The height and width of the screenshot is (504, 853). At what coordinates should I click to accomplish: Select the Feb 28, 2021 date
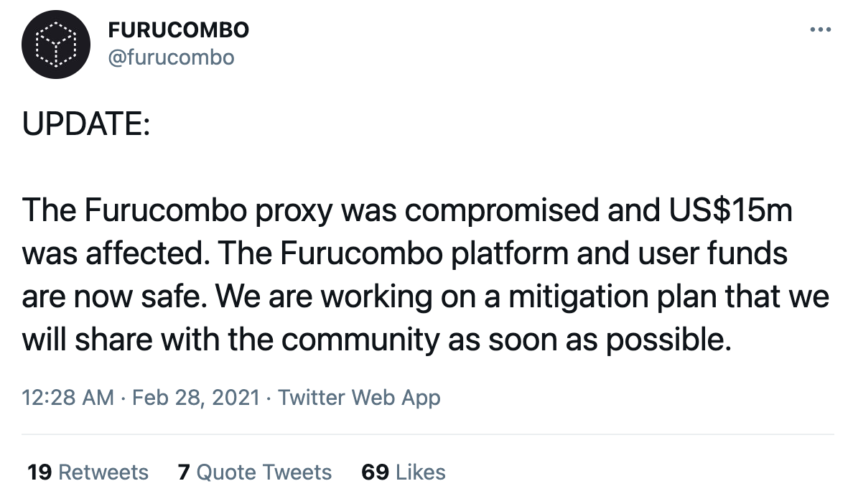pos(196,398)
